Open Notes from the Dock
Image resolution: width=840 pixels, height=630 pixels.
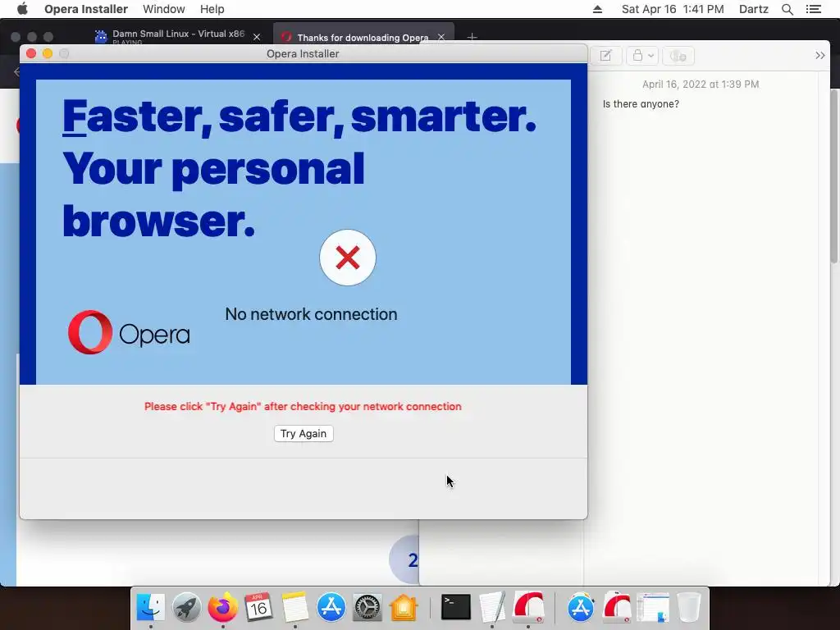tap(295, 607)
